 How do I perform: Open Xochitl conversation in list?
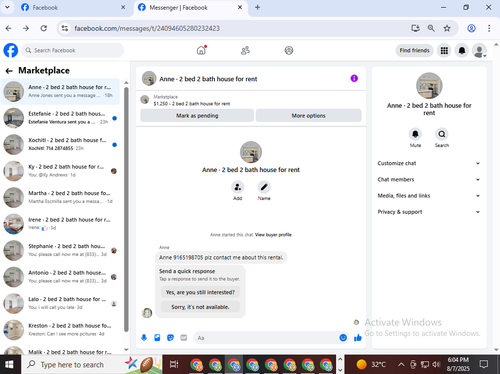click(61, 144)
